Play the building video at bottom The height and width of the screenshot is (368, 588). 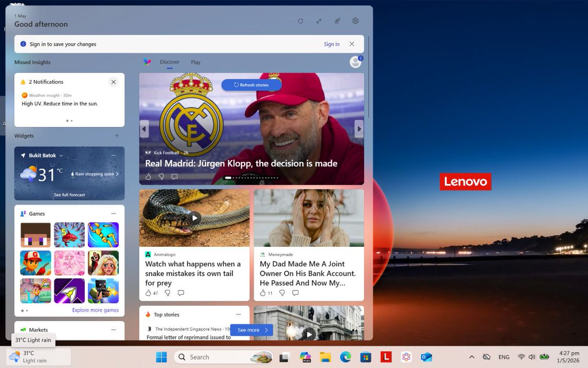309,334
